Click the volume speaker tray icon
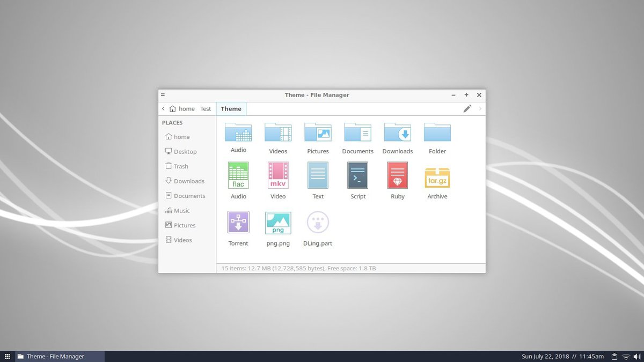 click(636, 356)
